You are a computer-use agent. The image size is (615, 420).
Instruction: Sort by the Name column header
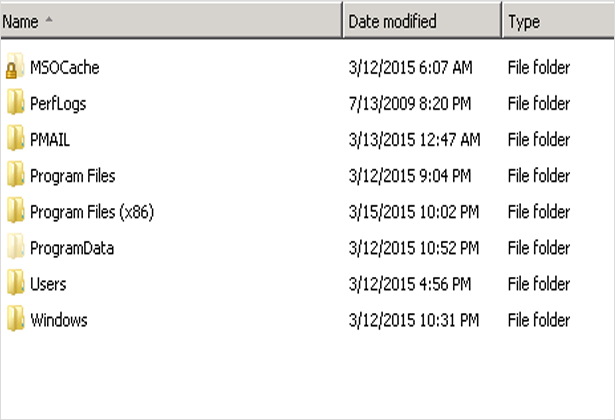(x=171, y=21)
